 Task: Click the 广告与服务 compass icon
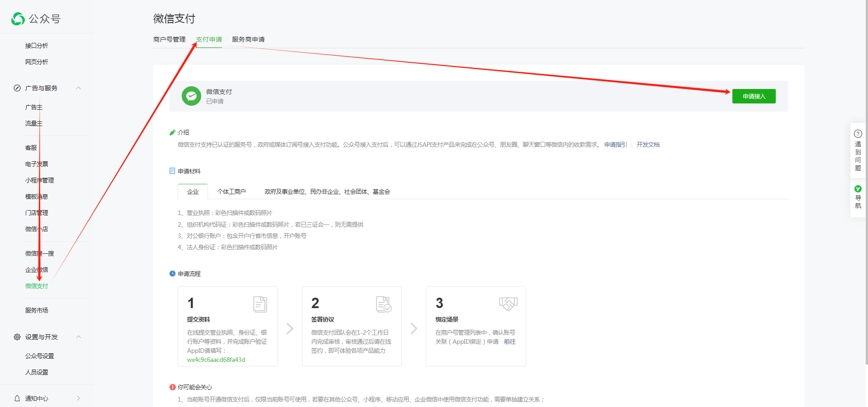[17, 88]
